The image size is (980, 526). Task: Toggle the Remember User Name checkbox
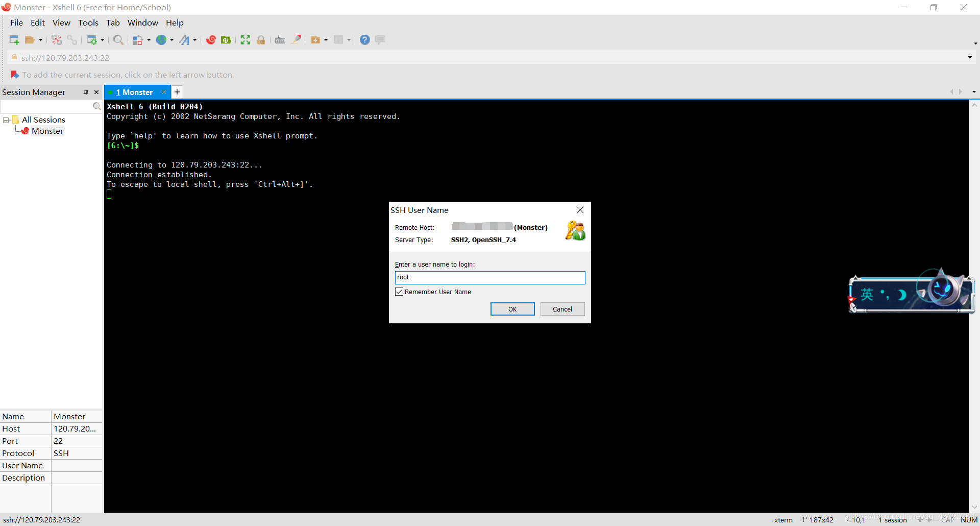[x=399, y=292]
